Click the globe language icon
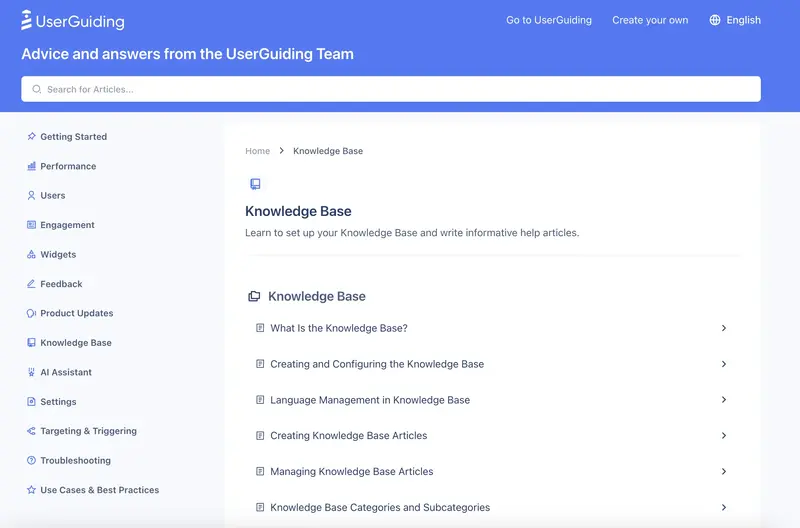The image size is (800, 528). tap(715, 20)
